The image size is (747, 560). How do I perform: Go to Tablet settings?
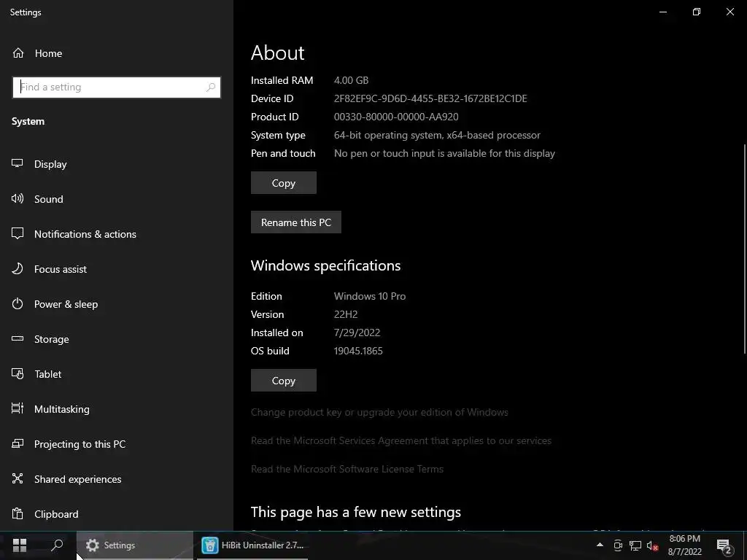coord(47,374)
